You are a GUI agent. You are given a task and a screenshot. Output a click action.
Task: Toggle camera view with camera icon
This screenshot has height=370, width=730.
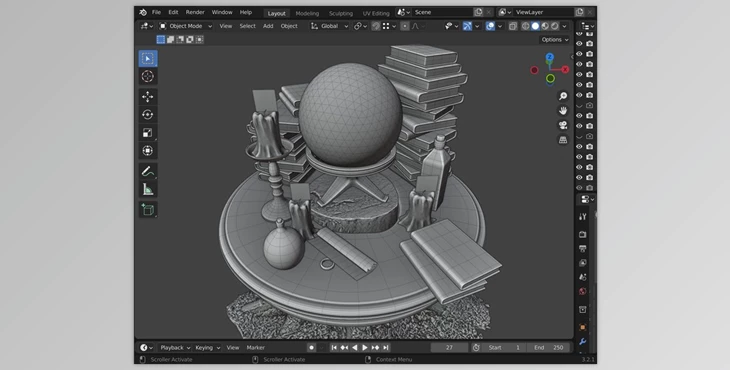[x=563, y=125]
